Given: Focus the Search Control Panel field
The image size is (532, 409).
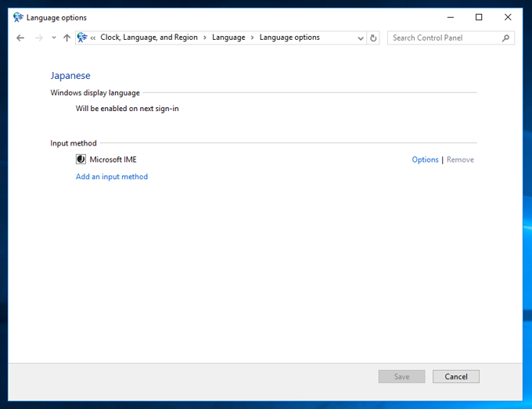Looking at the screenshot, I should [451, 38].
